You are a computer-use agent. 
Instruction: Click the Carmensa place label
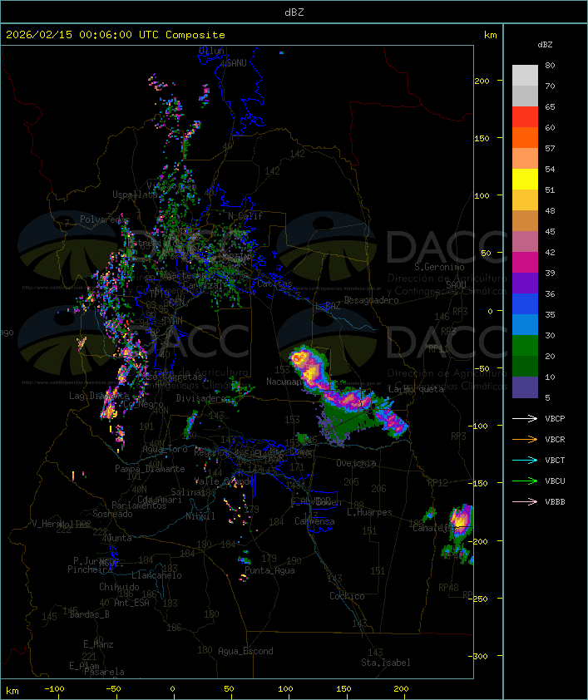click(x=314, y=521)
